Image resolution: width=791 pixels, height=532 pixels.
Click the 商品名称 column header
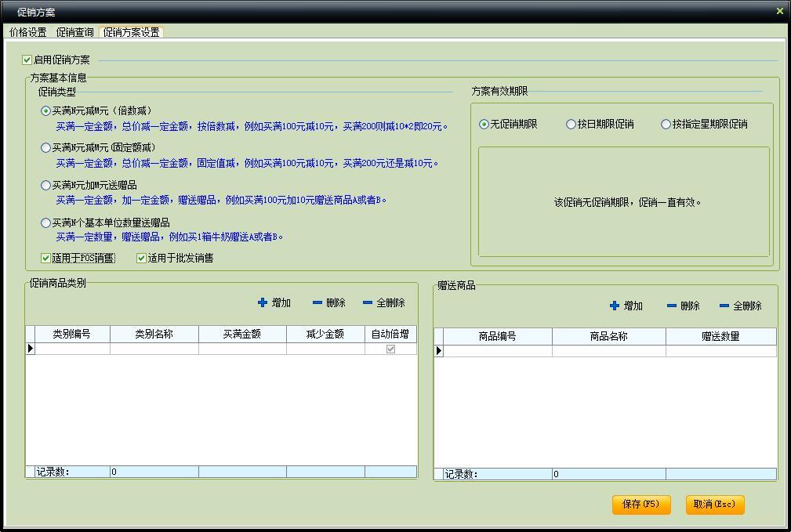point(609,336)
